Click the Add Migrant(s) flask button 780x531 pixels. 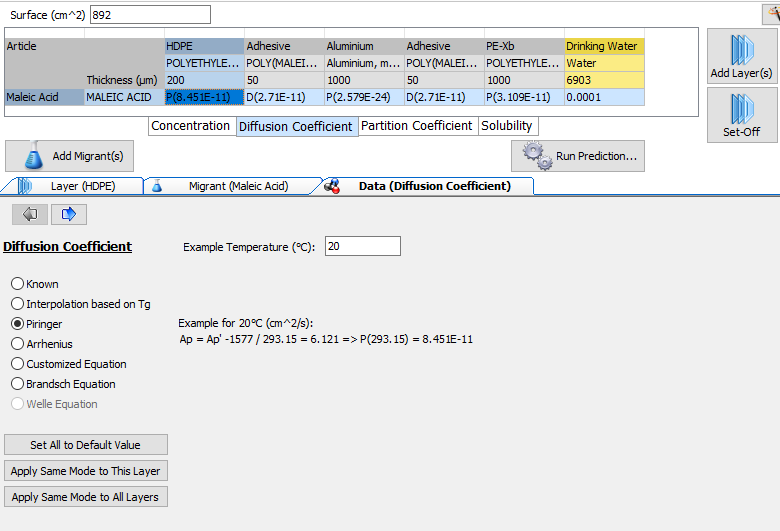tap(70, 156)
